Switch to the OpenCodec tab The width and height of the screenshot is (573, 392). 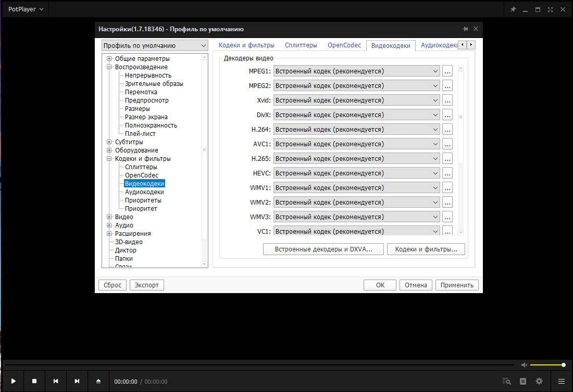click(x=344, y=45)
